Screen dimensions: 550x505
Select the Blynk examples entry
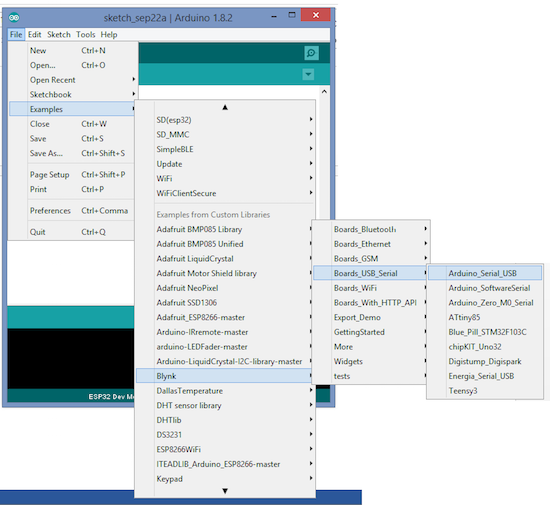[224, 376]
